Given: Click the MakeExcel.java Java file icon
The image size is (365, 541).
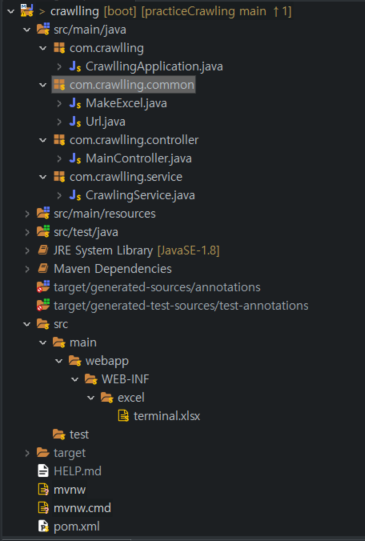Looking at the screenshot, I should coord(75,103).
